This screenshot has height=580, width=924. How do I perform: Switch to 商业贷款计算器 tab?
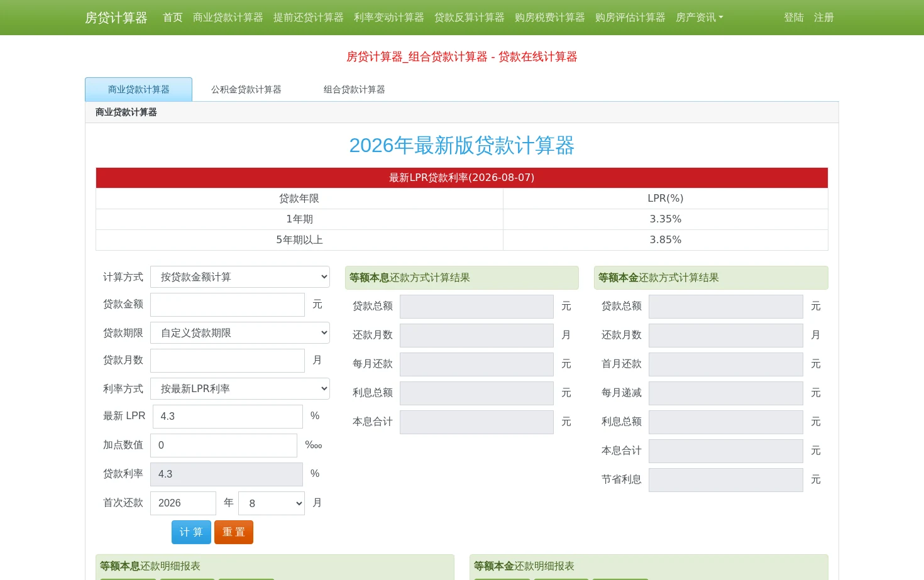[x=139, y=89]
